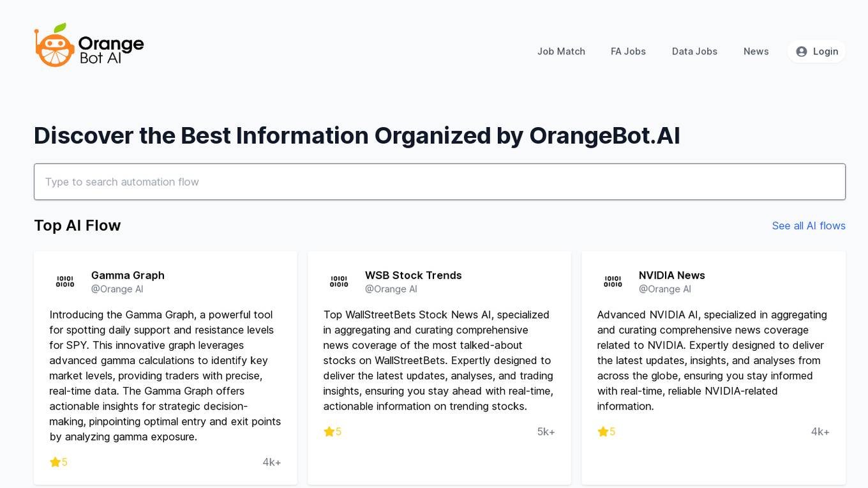Click the binary icon on WSB Stock Trends card
The width and height of the screenshot is (868, 488).
[x=339, y=282]
